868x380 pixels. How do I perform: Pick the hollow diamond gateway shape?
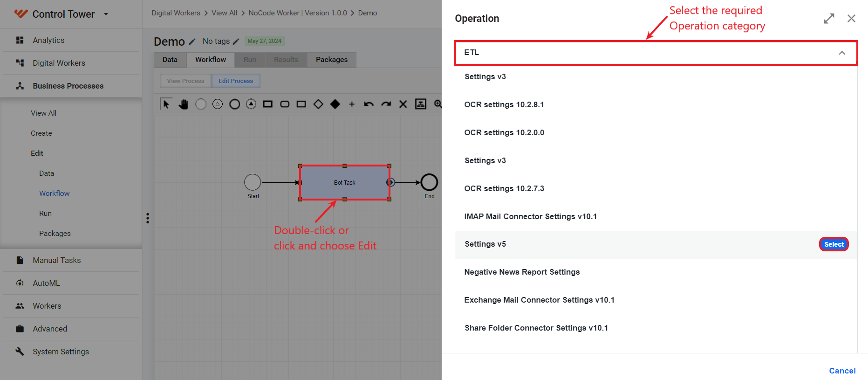coord(318,104)
